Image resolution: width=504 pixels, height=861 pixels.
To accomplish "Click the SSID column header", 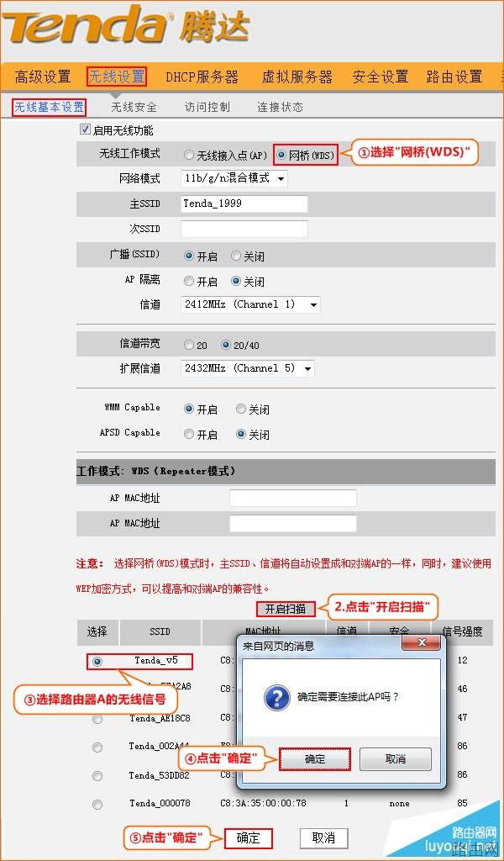I will [160, 632].
